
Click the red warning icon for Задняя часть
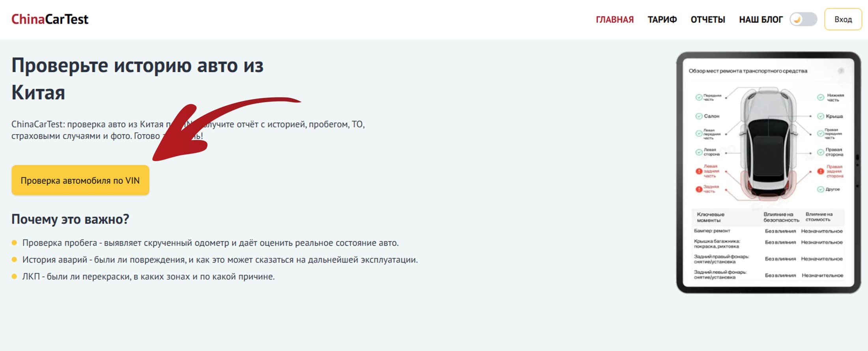click(699, 189)
